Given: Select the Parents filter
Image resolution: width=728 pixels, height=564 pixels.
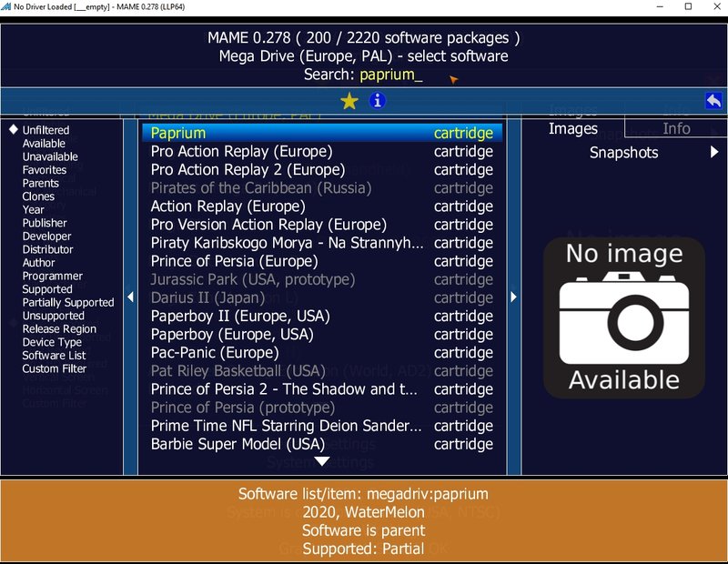Looking at the screenshot, I should pyautogui.click(x=40, y=184).
